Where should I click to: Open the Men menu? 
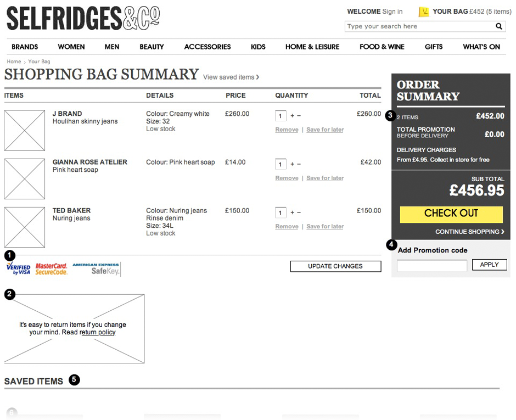[x=112, y=47]
